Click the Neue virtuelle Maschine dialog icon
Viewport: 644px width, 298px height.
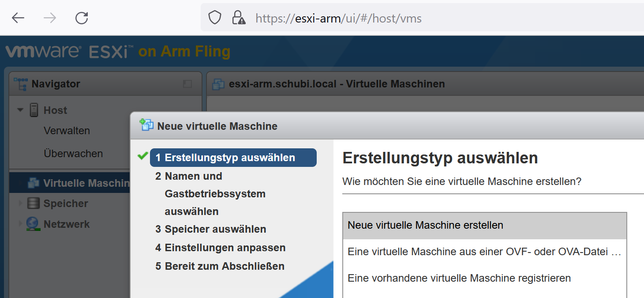point(146,126)
